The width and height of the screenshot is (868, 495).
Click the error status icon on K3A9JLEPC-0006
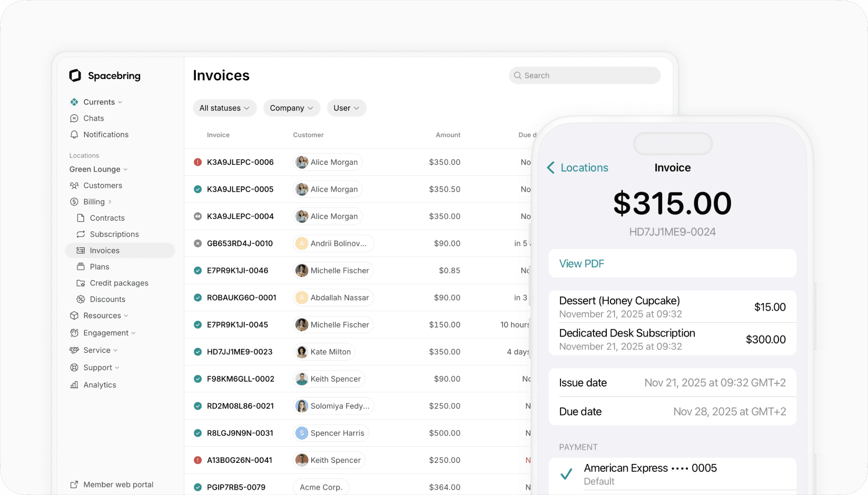(198, 162)
